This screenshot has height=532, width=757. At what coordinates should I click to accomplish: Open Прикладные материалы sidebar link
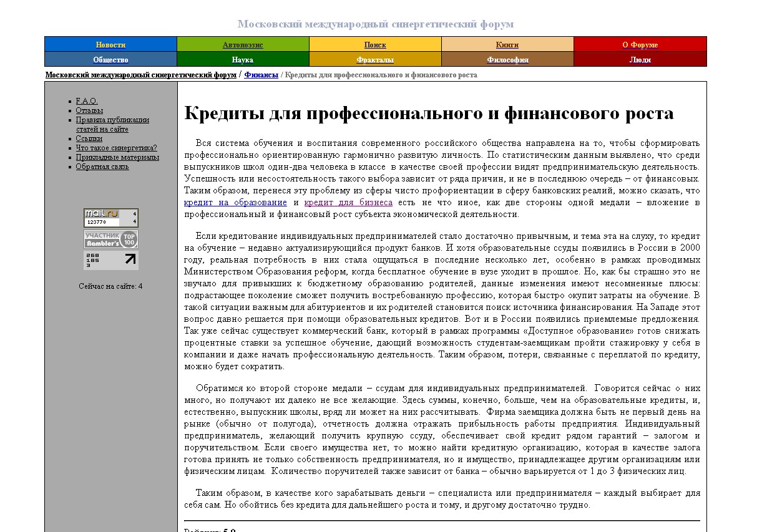(117, 157)
